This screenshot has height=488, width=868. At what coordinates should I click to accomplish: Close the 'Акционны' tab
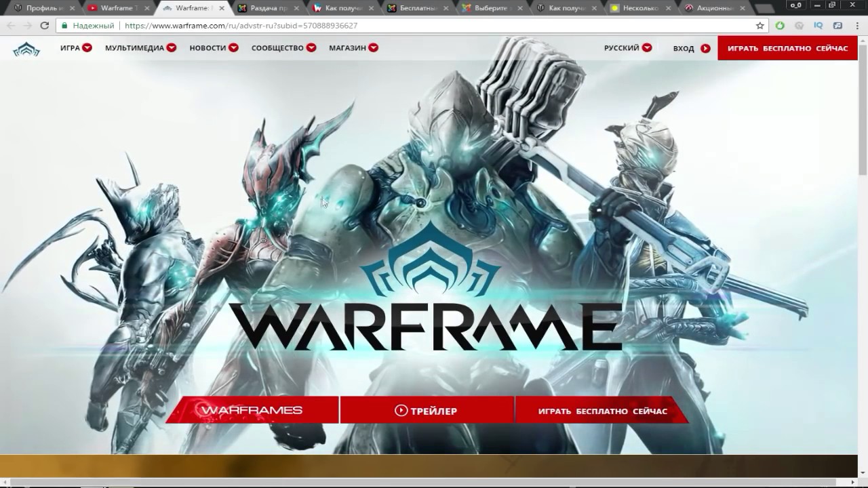743,8
